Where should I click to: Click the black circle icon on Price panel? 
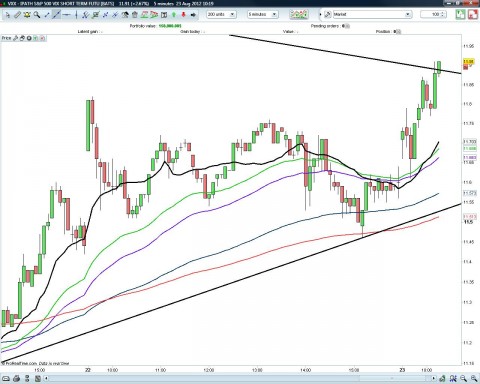[29, 38]
